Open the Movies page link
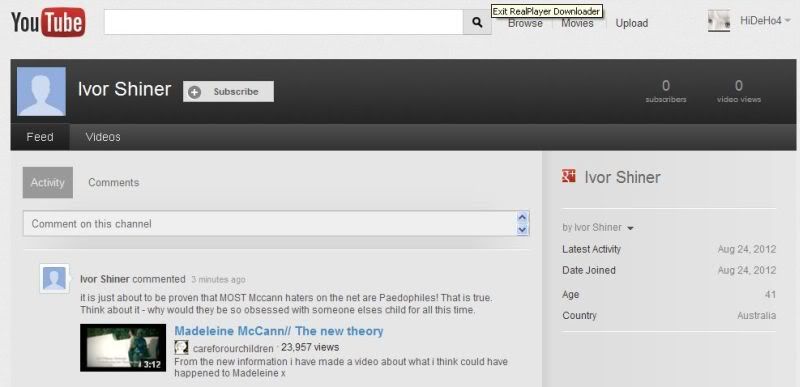The image size is (800, 387). coord(577,23)
